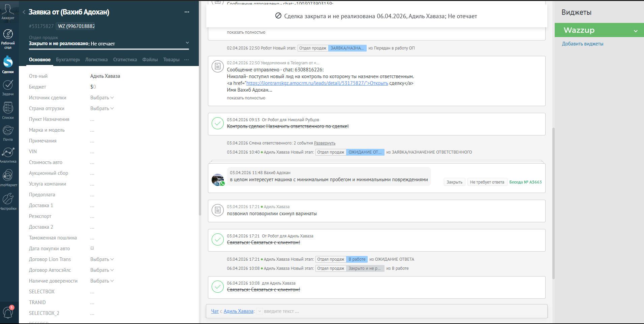The height and width of the screenshot is (324, 644).
Task: Click responsible user Адиль Хаваза field
Action: [105, 76]
